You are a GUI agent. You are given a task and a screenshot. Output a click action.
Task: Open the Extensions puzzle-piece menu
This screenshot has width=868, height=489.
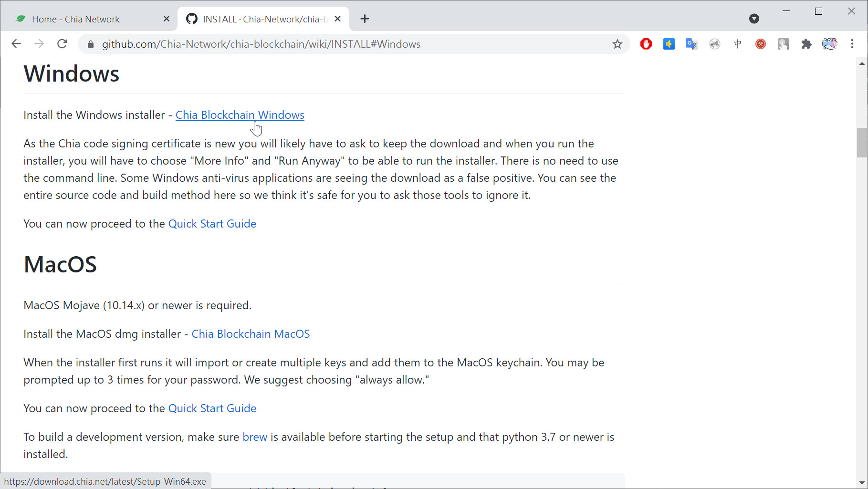tap(806, 44)
